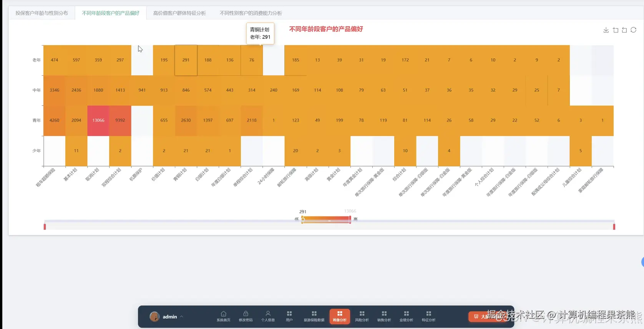Click the heatmap cell showing 474
644x329 pixels.
[55, 60]
